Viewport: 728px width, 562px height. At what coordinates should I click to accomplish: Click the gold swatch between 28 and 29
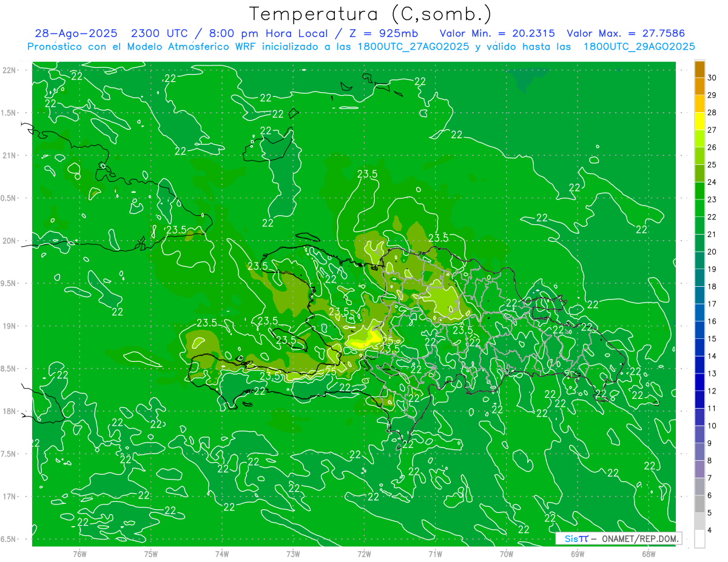699,104
